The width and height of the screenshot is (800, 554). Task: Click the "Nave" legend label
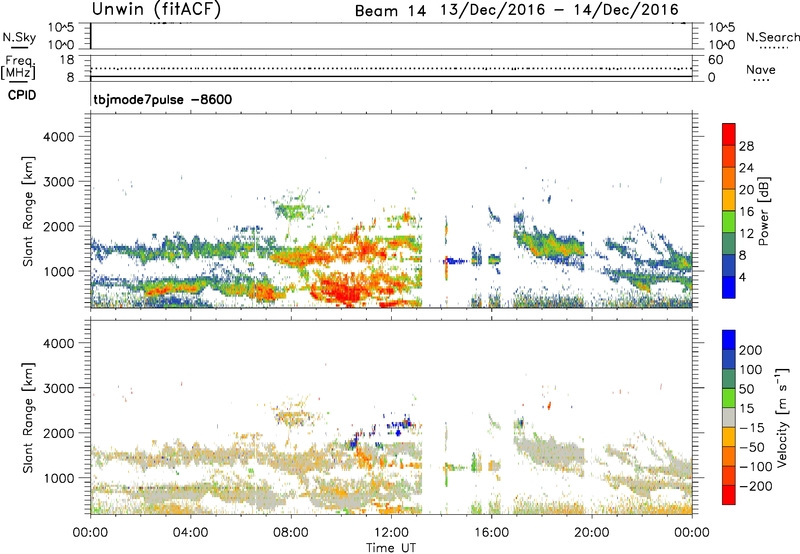[x=761, y=70]
